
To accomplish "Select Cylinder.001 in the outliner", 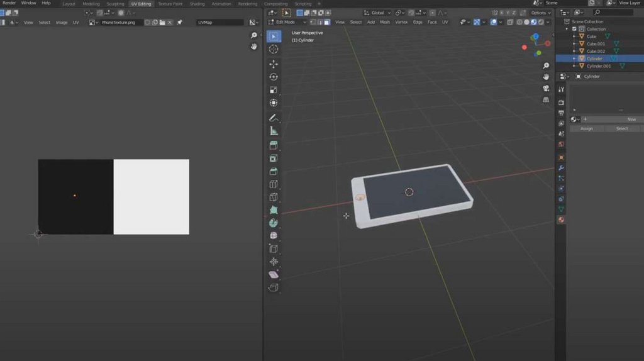I will pyautogui.click(x=598, y=66).
